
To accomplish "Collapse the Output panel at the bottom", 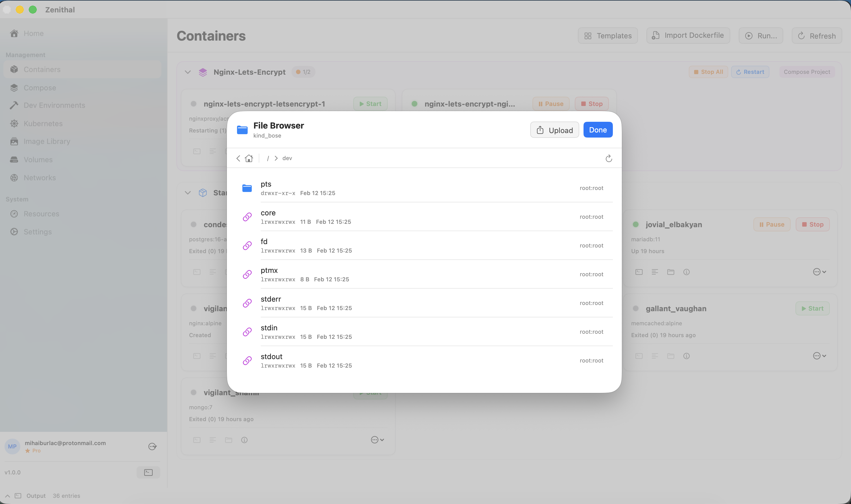I will coord(7,496).
